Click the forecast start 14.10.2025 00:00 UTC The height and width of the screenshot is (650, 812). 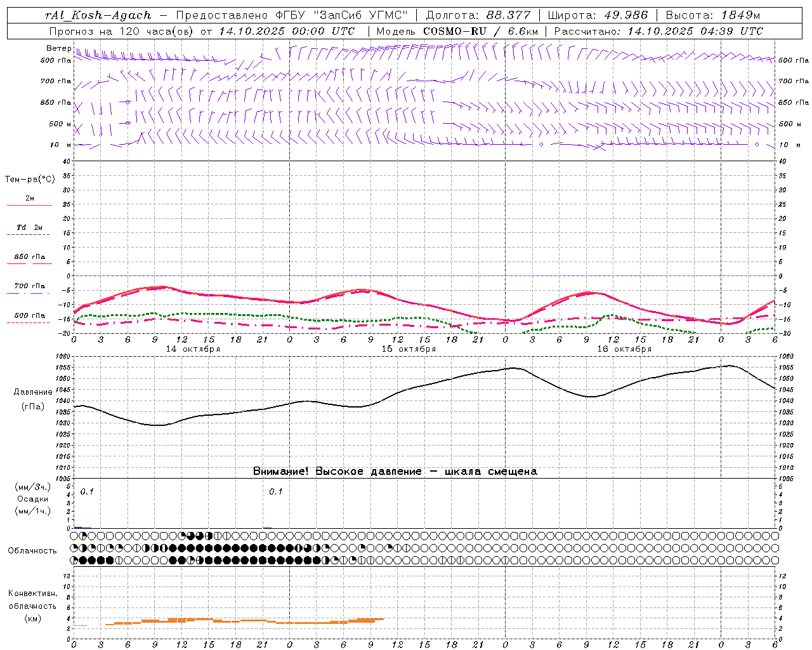click(287, 31)
